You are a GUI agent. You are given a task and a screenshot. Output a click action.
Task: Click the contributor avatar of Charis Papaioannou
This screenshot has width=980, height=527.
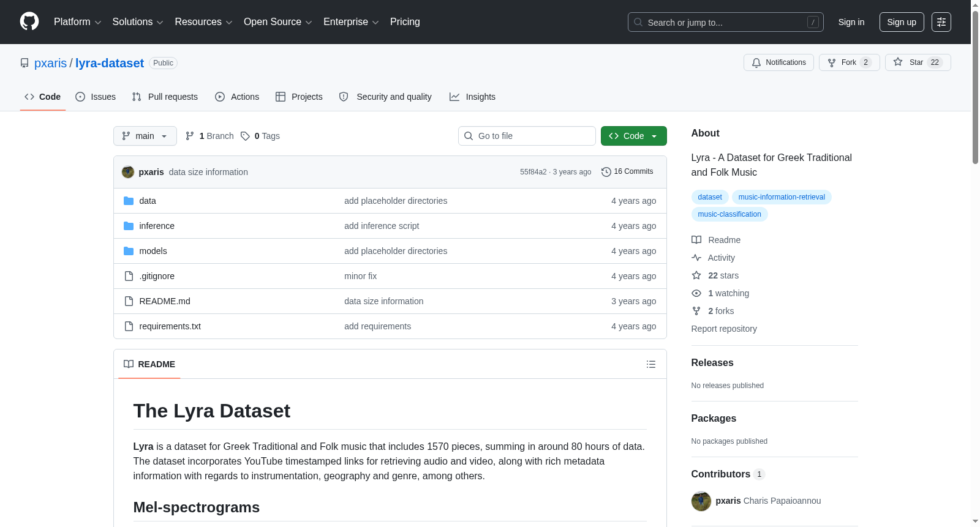[x=701, y=501]
